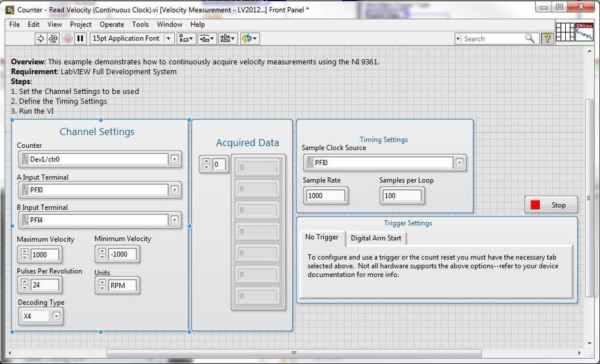Click the Counter Dev1/ctr0 text field
This screenshot has height=364, width=600.
point(95,159)
